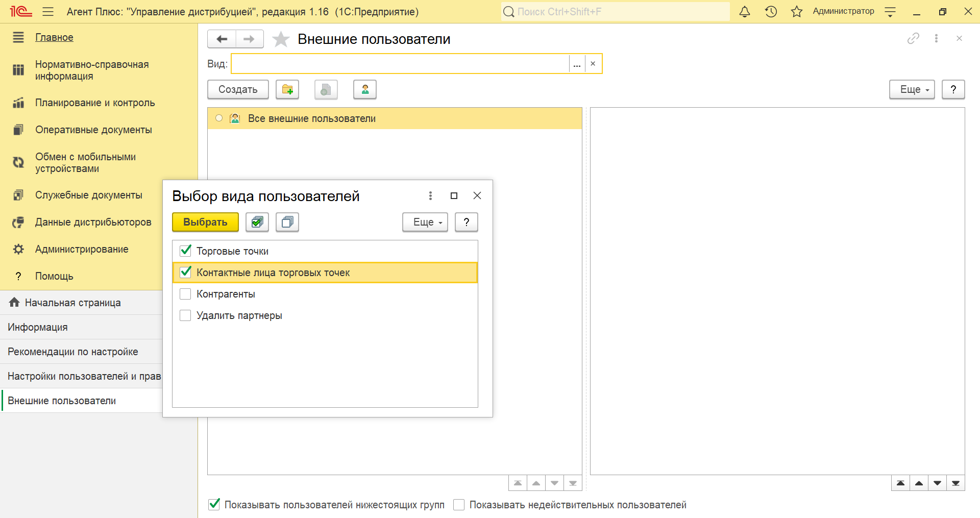Screen dimensions: 980x518
Task: Click the Создать button
Action: [238, 90]
